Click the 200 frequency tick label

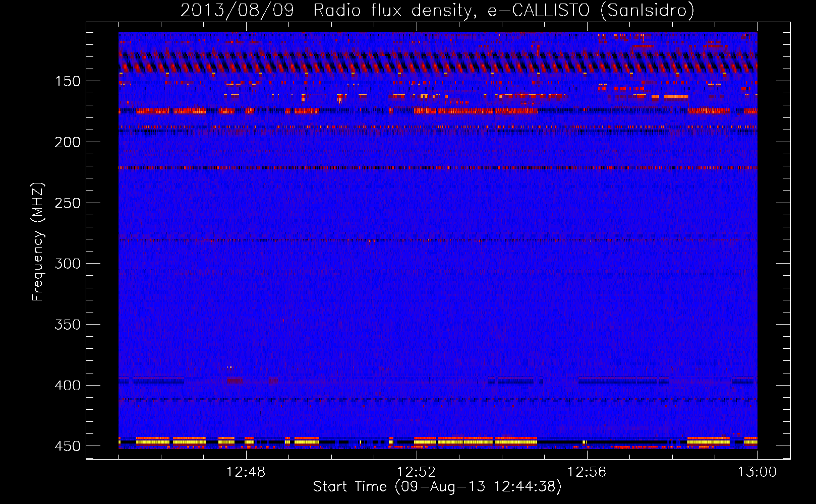click(x=68, y=142)
